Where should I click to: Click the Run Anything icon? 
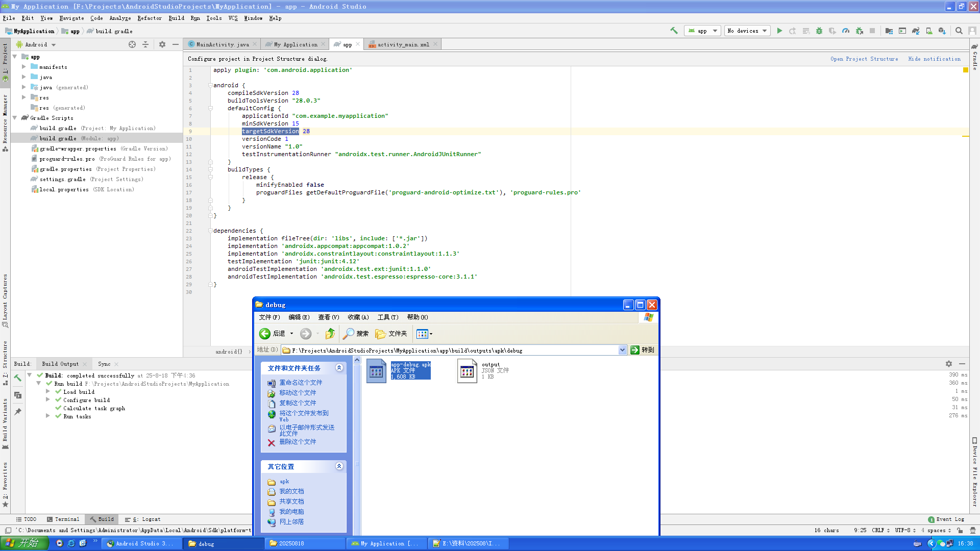click(902, 31)
